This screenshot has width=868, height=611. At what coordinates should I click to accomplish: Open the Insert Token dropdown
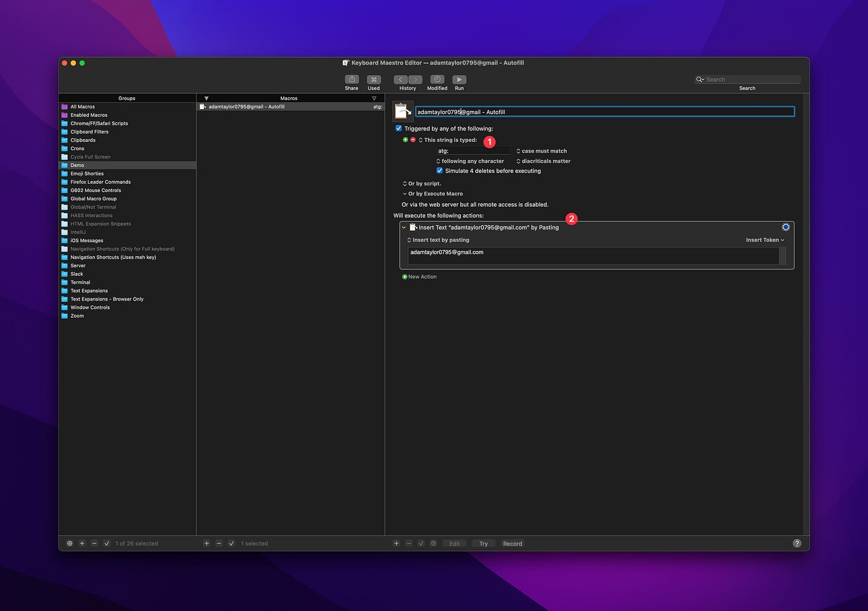pos(765,240)
